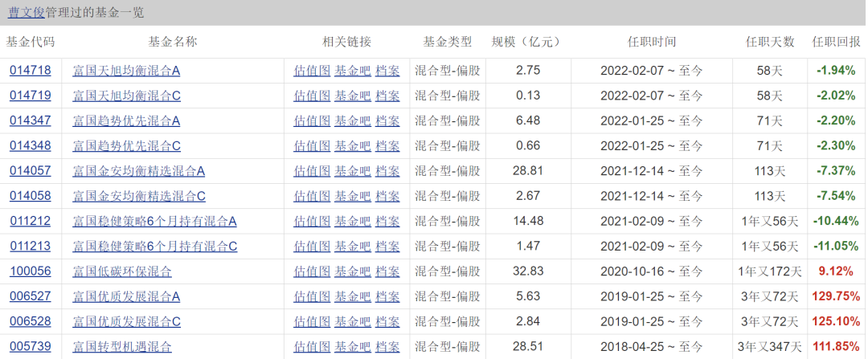Open 估值图 for fund 006527
Screen dimensions: 868x359
(x=312, y=296)
